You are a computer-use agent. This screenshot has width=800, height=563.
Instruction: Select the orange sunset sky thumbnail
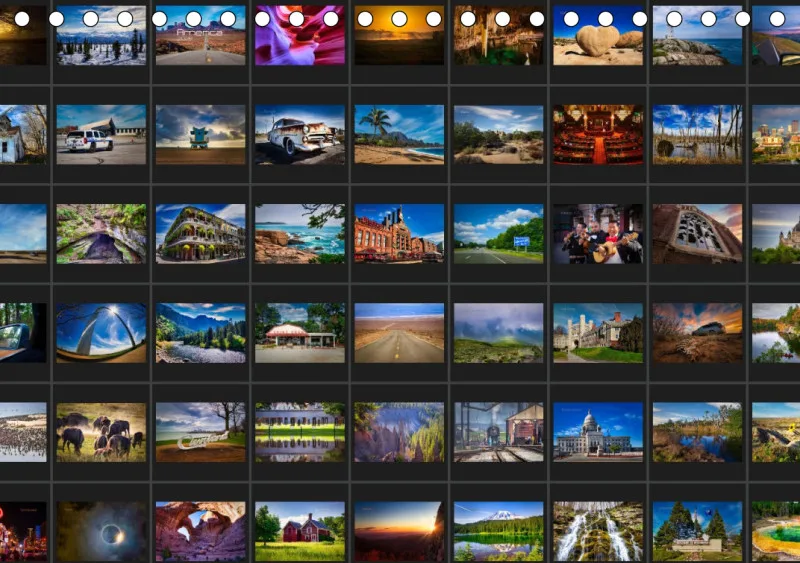pyautogui.click(x=399, y=35)
